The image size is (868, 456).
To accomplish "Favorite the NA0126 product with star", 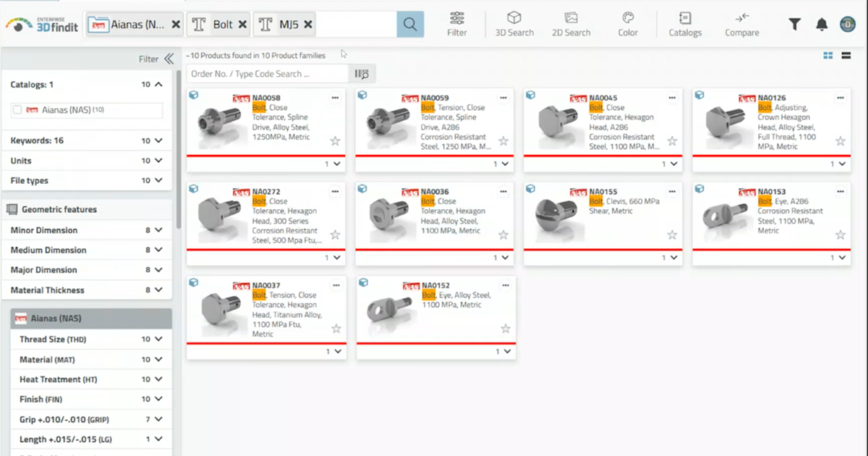I will 841,141.
